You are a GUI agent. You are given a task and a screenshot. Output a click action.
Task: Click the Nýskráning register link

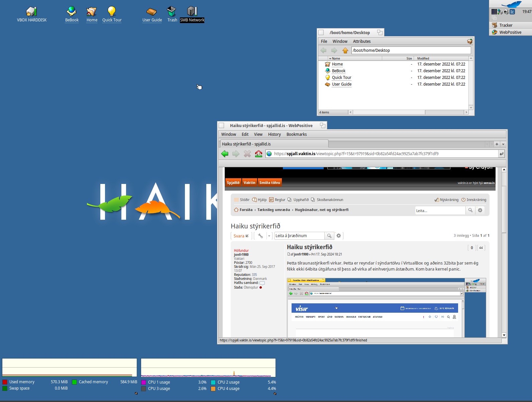point(449,200)
